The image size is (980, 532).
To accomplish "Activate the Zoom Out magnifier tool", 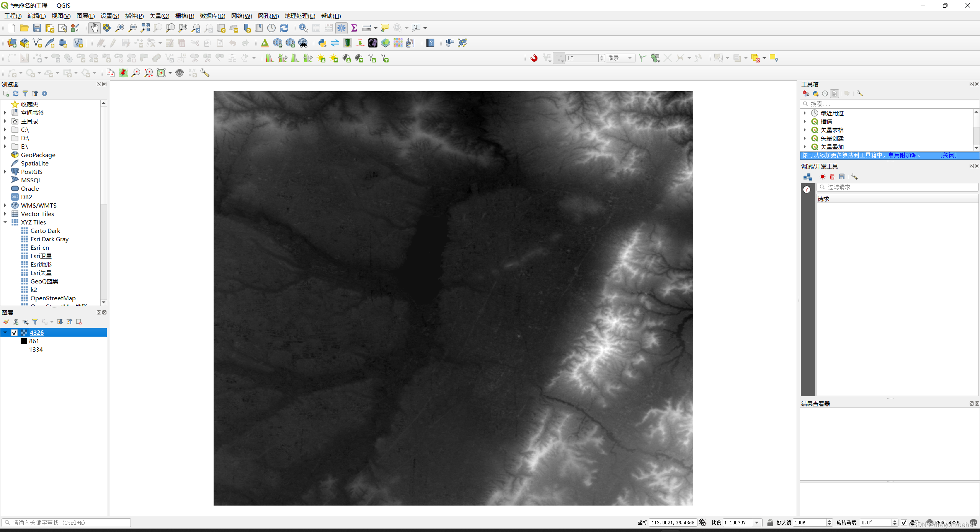I will [x=132, y=28].
